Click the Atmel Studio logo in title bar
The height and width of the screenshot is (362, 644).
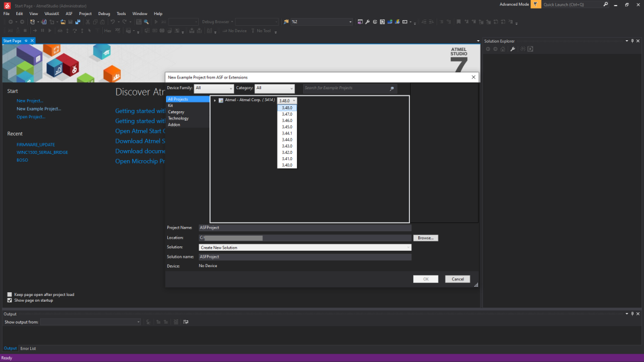(7, 6)
